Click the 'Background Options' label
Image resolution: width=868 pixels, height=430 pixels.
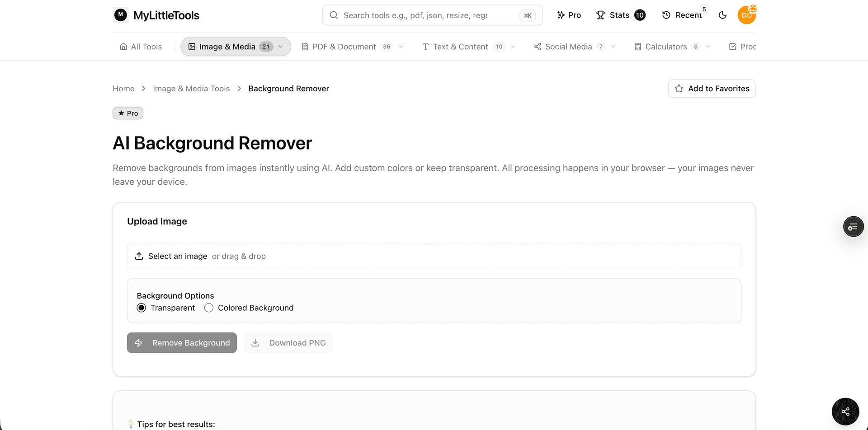[x=175, y=295]
